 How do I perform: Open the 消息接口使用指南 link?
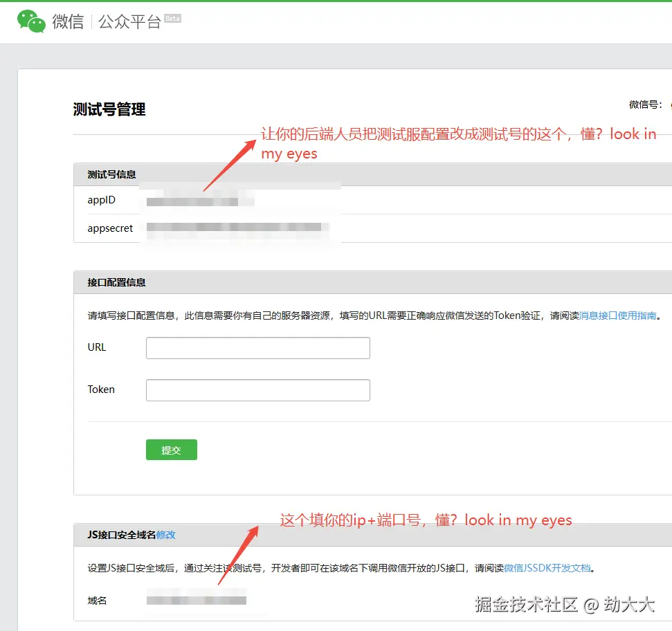point(617,315)
